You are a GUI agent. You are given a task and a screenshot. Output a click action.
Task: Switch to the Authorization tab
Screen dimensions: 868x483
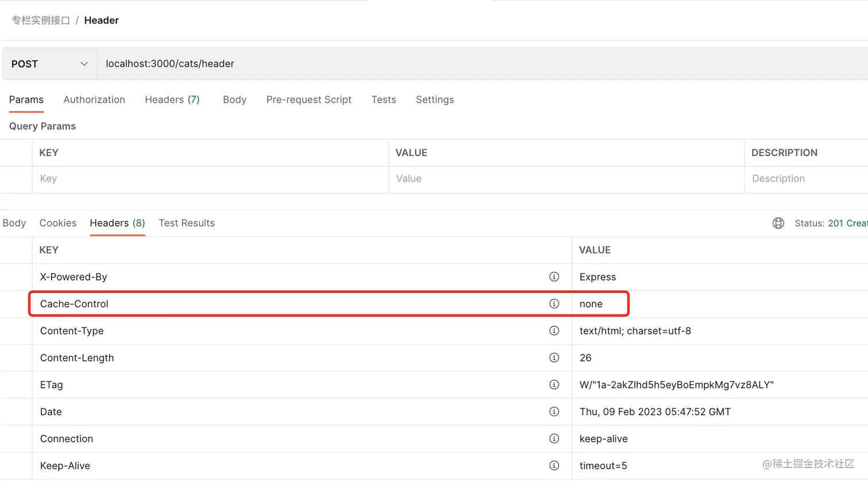pyautogui.click(x=94, y=100)
